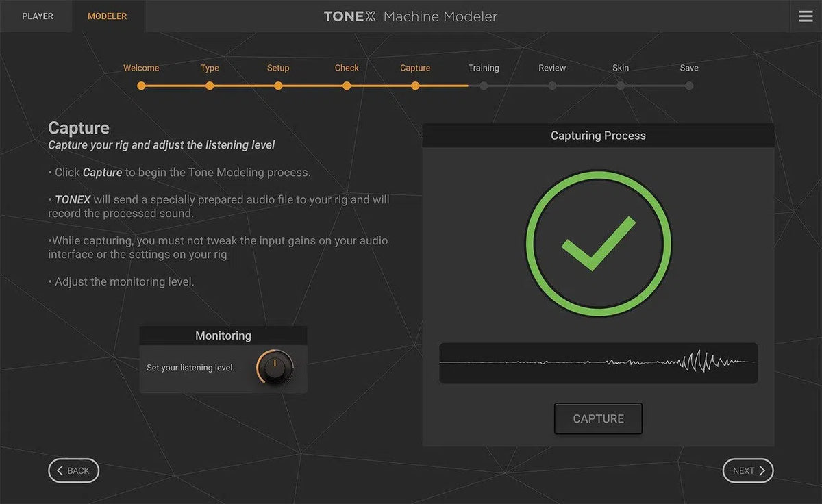Screen dimensions: 822x504
Task: Select the Review step dot
Action: (x=552, y=86)
